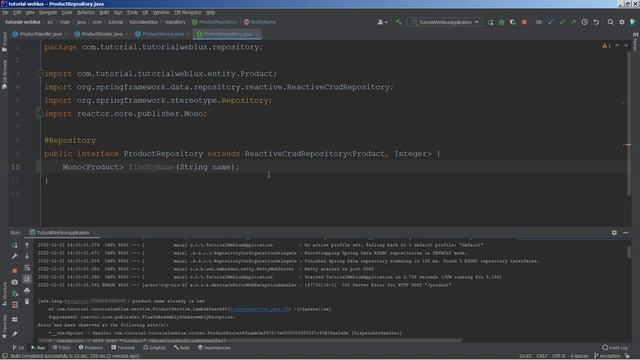Open the user account dropdown in toolbar
Screen dimensions: 640x360
(x=382, y=22)
